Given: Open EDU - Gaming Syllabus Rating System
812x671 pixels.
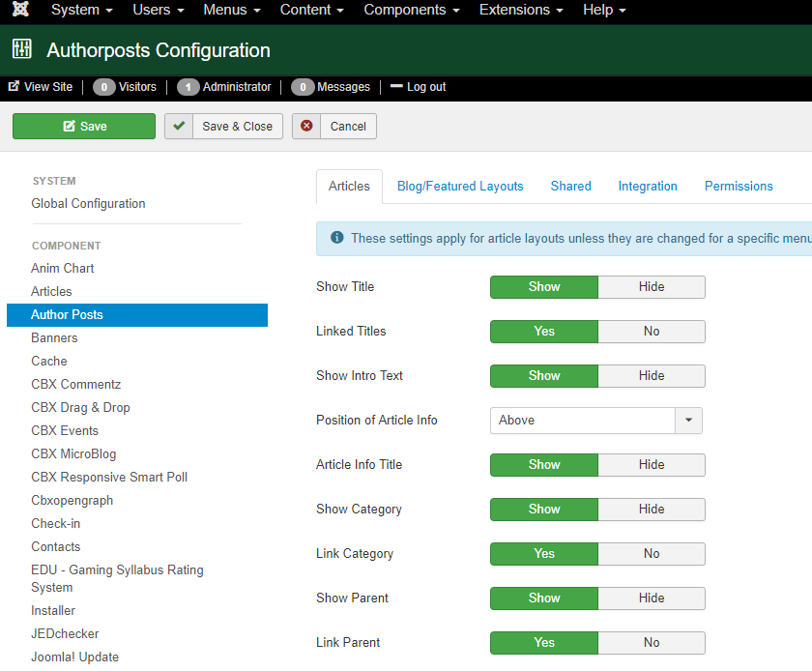Looking at the screenshot, I should tap(117, 578).
